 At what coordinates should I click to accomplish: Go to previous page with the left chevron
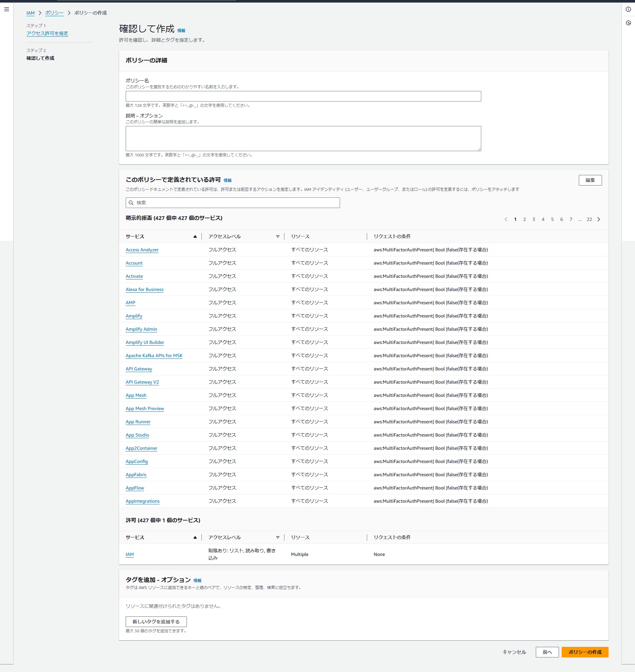(x=506, y=219)
